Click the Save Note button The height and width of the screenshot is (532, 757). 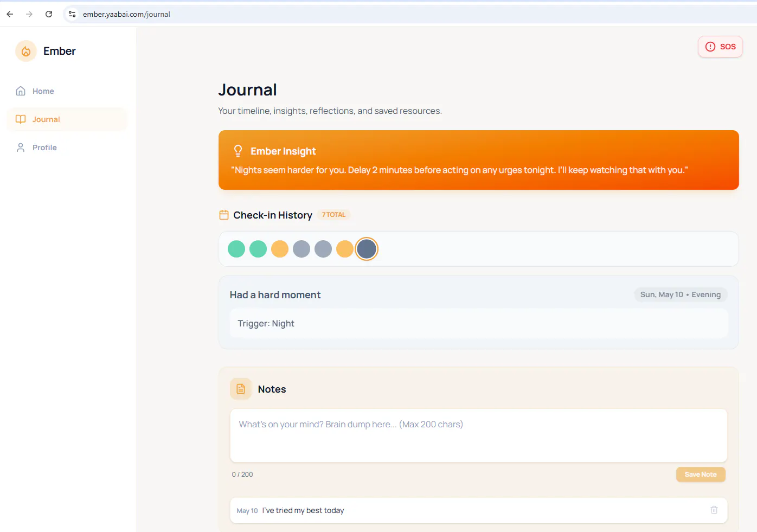point(701,475)
